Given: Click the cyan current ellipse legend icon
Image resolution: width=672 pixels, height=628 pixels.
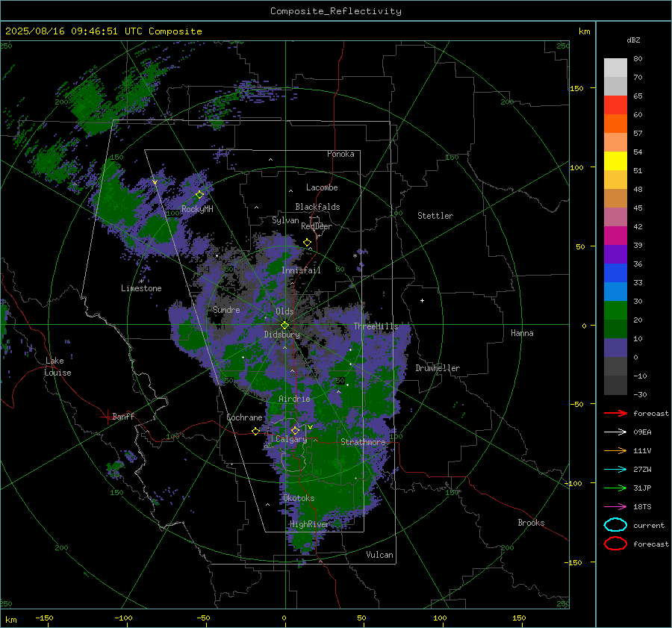Looking at the screenshot, I should tap(615, 525).
